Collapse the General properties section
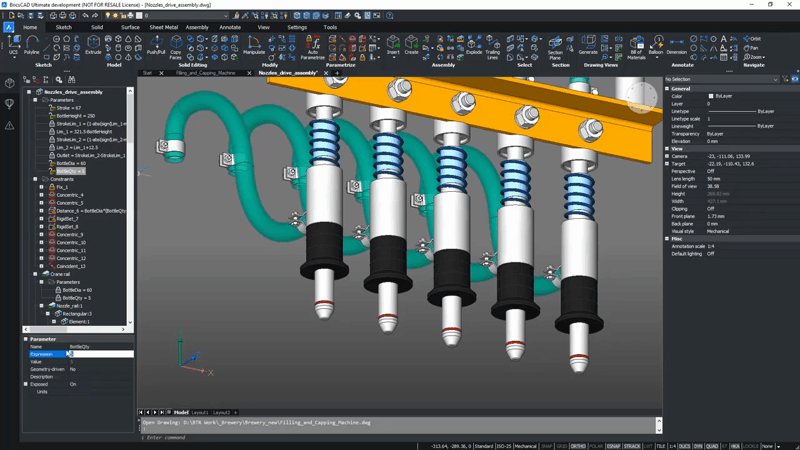The height and width of the screenshot is (450, 800). tap(667, 88)
